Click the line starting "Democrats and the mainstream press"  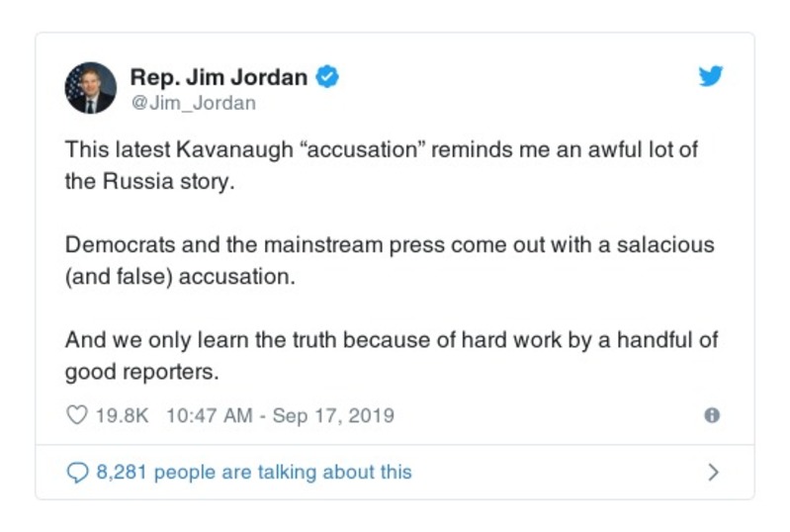coord(390,245)
